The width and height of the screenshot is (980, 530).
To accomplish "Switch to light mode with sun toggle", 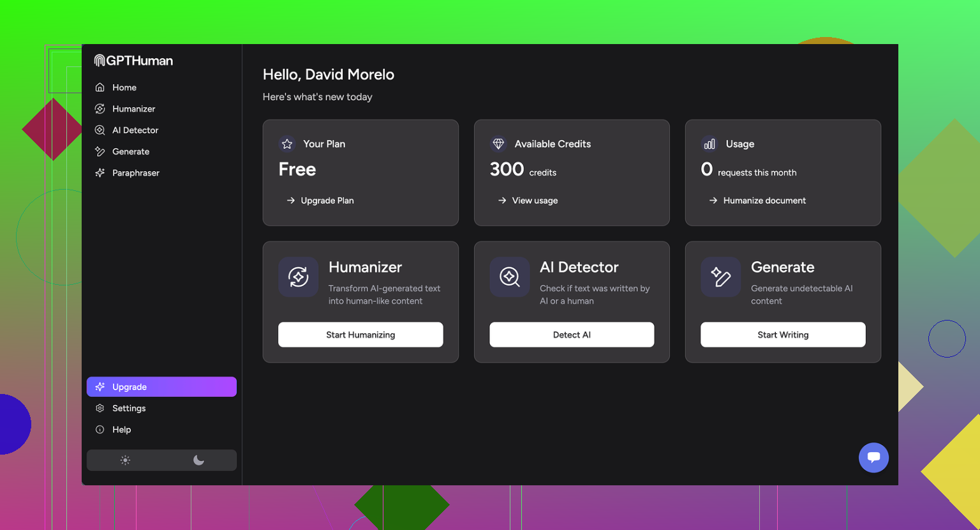I will pos(125,460).
